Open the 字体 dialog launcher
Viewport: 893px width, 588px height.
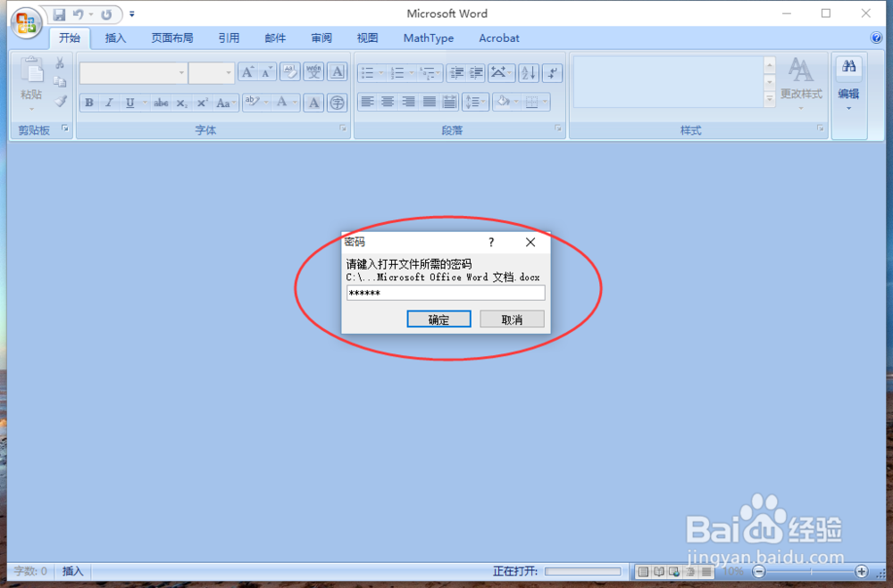point(343,128)
